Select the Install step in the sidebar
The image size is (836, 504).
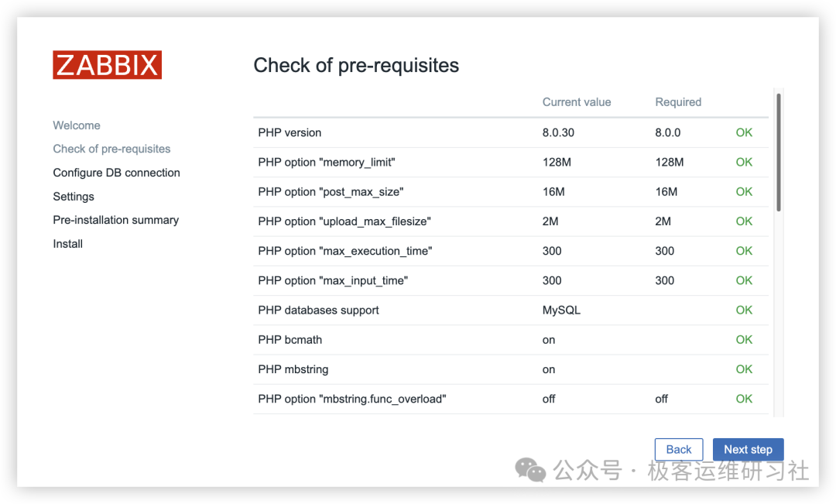coord(67,244)
